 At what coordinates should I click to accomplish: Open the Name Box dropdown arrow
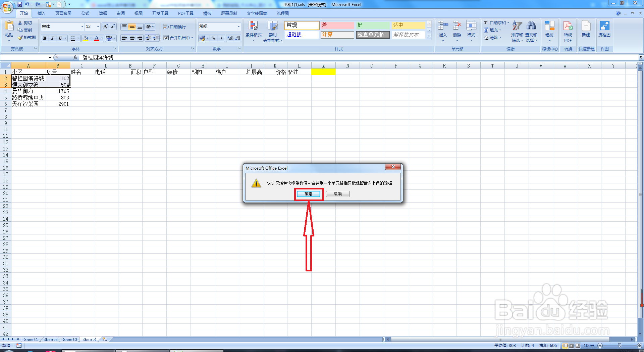pos(50,58)
